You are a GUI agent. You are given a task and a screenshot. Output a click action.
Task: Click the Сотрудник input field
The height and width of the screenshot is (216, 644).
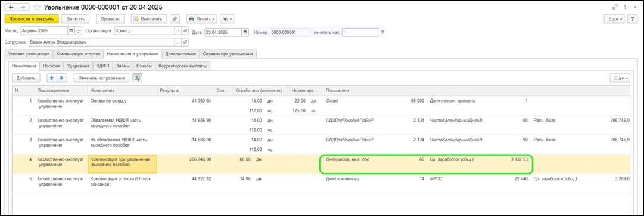point(102,42)
